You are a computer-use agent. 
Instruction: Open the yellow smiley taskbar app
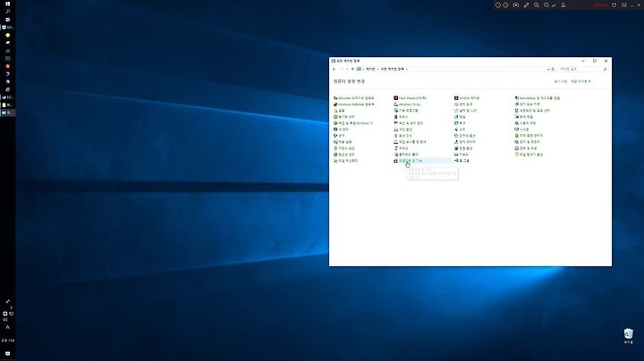(x=7, y=35)
